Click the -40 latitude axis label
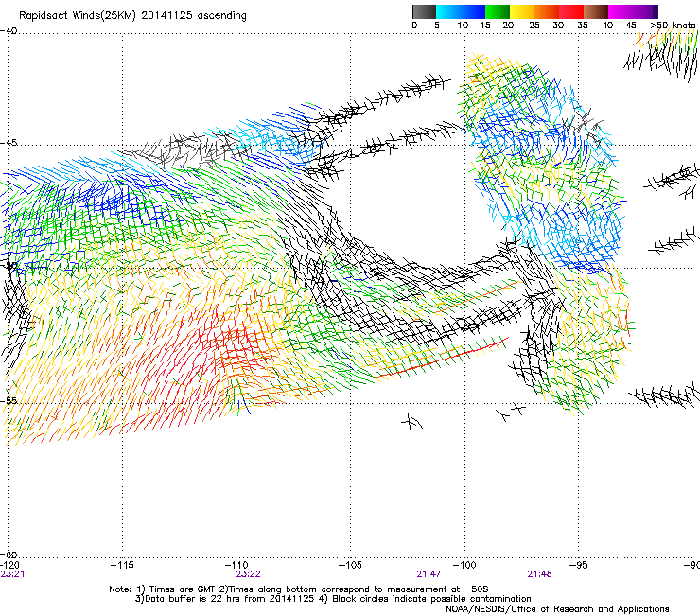The image size is (700, 615). 9,31
